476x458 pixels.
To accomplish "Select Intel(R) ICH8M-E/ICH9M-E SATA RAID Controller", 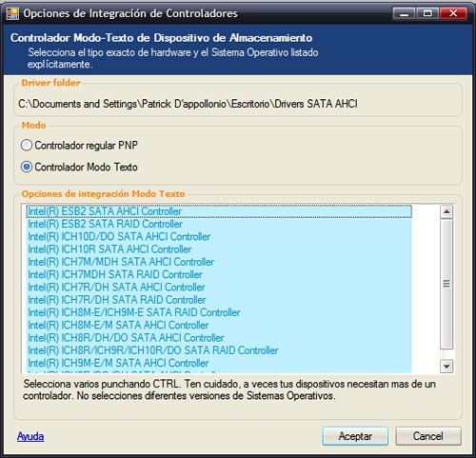I will [x=219, y=312].
